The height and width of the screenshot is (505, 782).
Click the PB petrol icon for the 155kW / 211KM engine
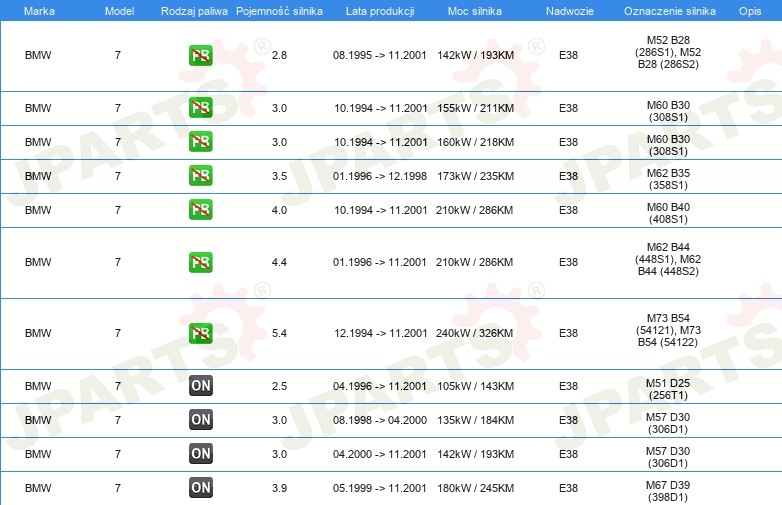pyautogui.click(x=200, y=108)
